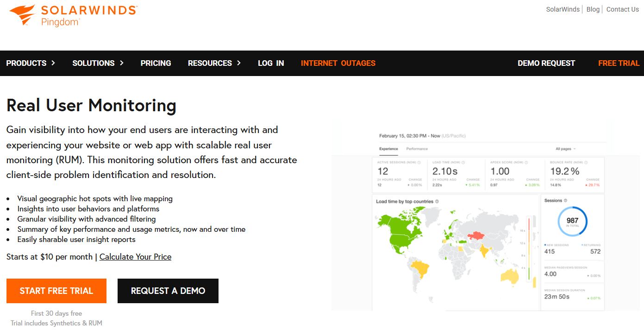644x331 pixels.
Task: Click the Bounce Rate question-mark icon
Action: (586, 162)
